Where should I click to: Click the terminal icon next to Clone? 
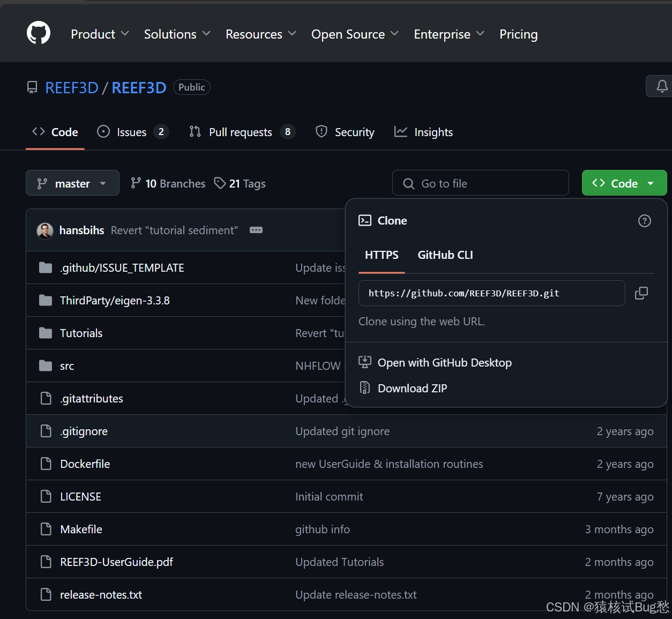click(365, 221)
